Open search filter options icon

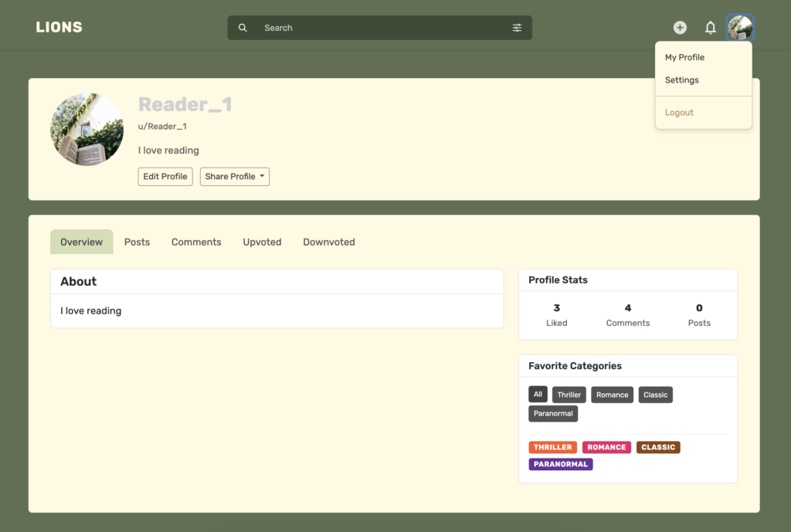[517, 28]
